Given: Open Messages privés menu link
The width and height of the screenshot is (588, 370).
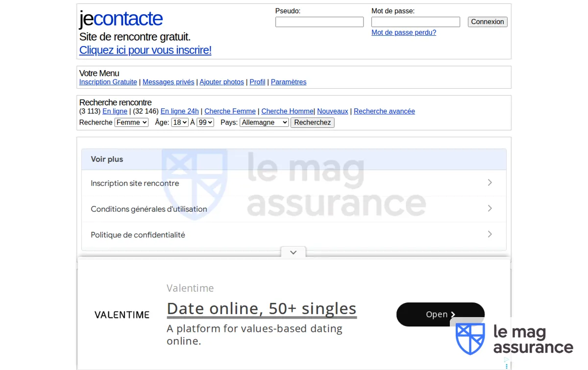Looking at the screenshot, I should pyautogui.click(x=169, y=82).
